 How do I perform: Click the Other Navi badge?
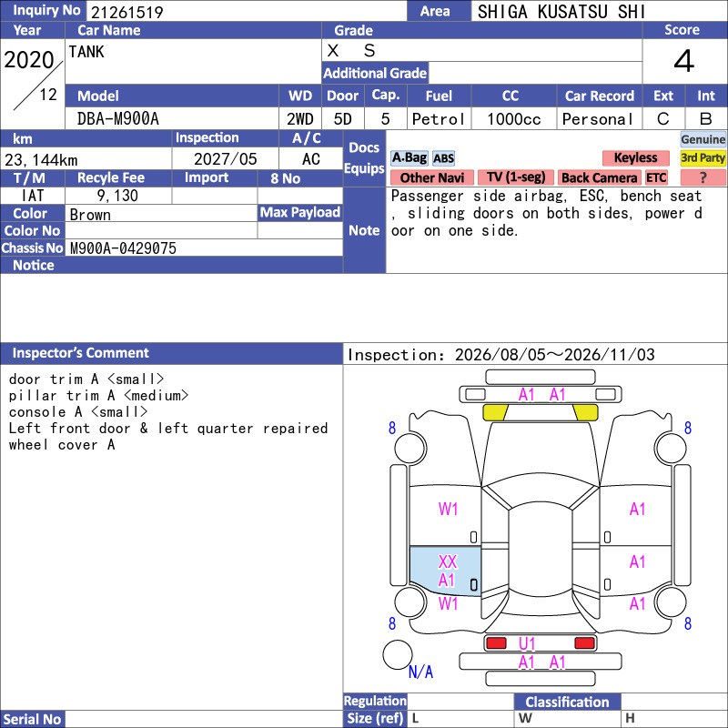click(x=431, y=177)
